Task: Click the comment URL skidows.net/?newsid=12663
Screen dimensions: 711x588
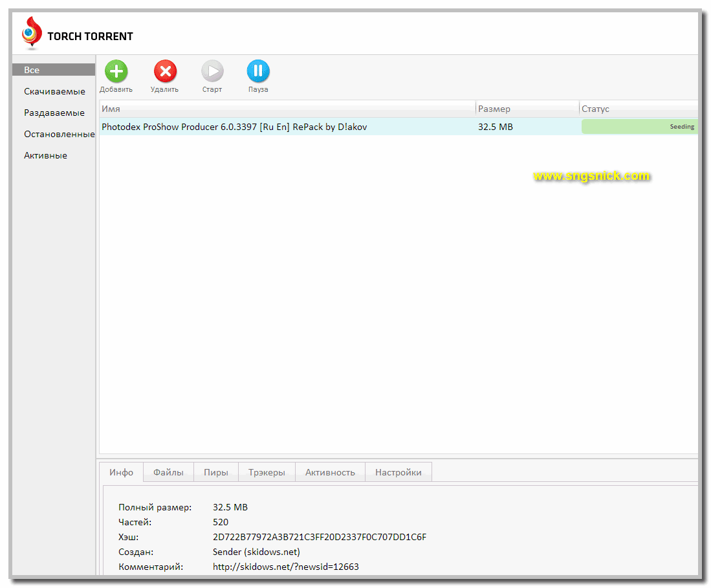Action: [x=286, y=567]
